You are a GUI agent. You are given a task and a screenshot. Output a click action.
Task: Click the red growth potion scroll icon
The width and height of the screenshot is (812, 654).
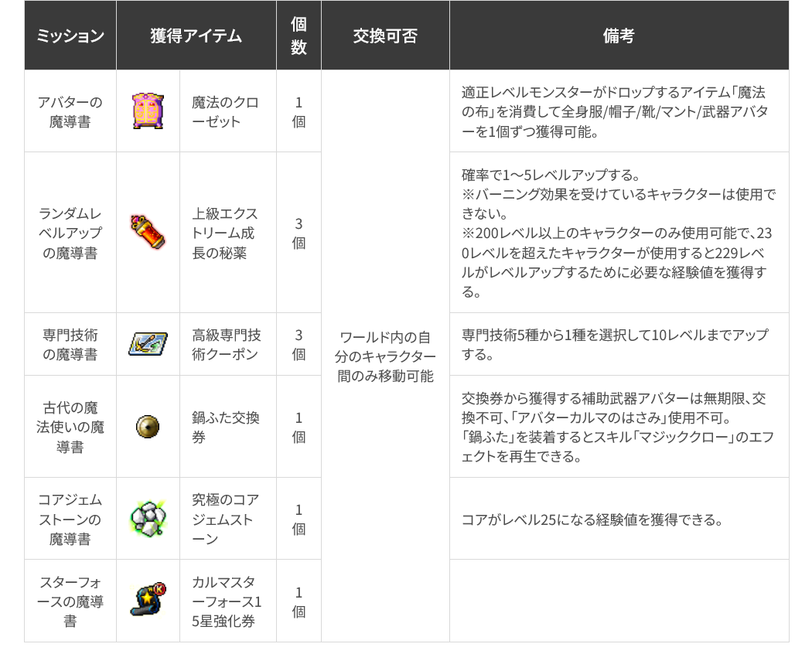click(148, 233)
